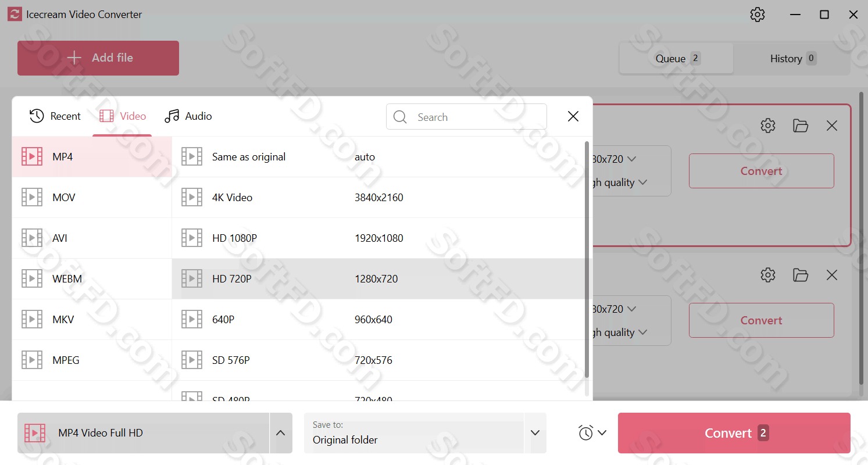This screenshot has height=465, width=868.
Task: Click the main Convert 2 button
Action: (x=734, y=433)
